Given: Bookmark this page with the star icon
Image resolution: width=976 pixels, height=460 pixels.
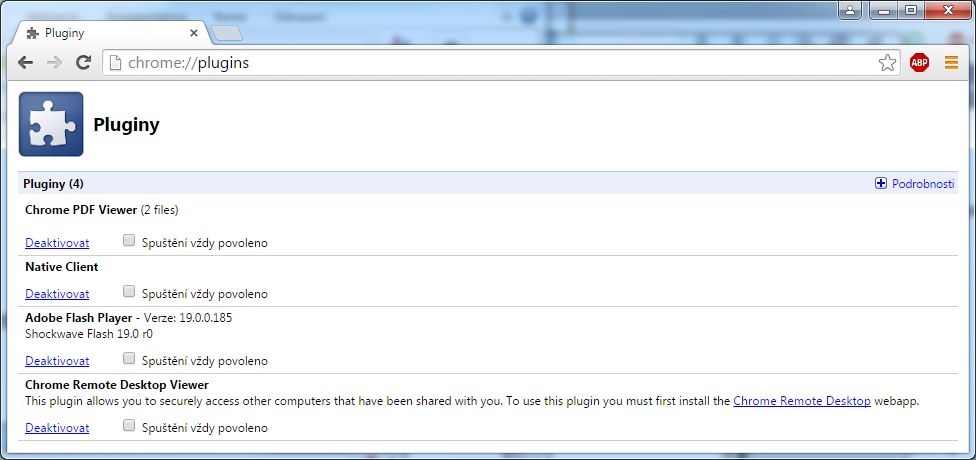Looking at the screenshot, I should tap(887, 62).
